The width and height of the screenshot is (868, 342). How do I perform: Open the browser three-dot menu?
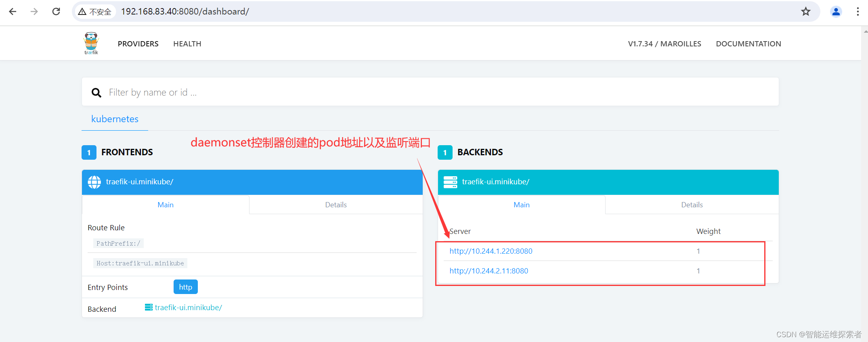[858, 12]
